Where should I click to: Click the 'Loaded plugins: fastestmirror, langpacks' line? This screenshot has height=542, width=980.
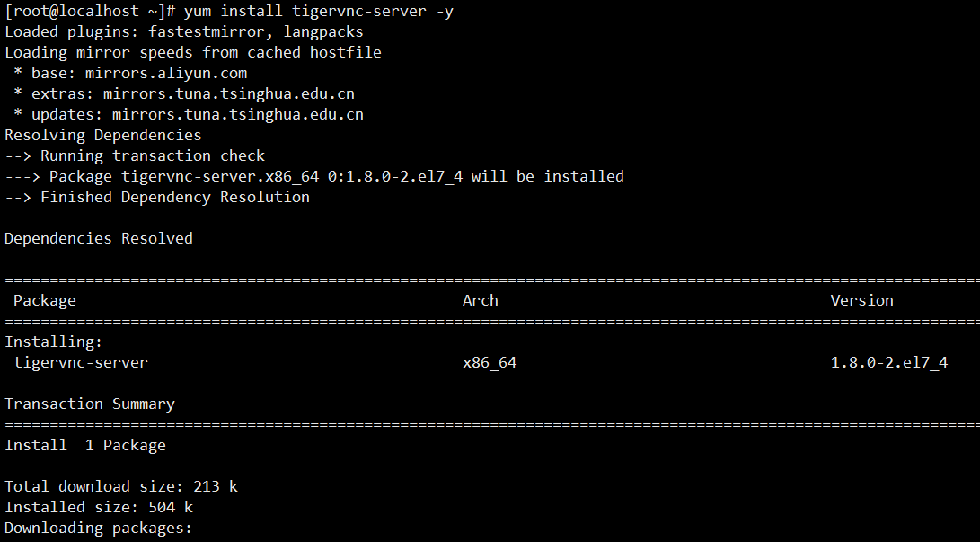click(184, 32)
